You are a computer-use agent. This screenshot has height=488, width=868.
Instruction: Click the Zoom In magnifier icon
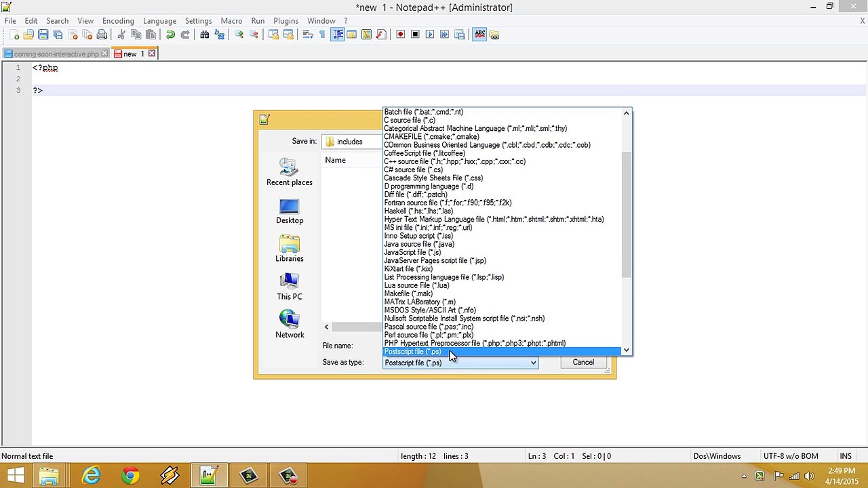239,35
